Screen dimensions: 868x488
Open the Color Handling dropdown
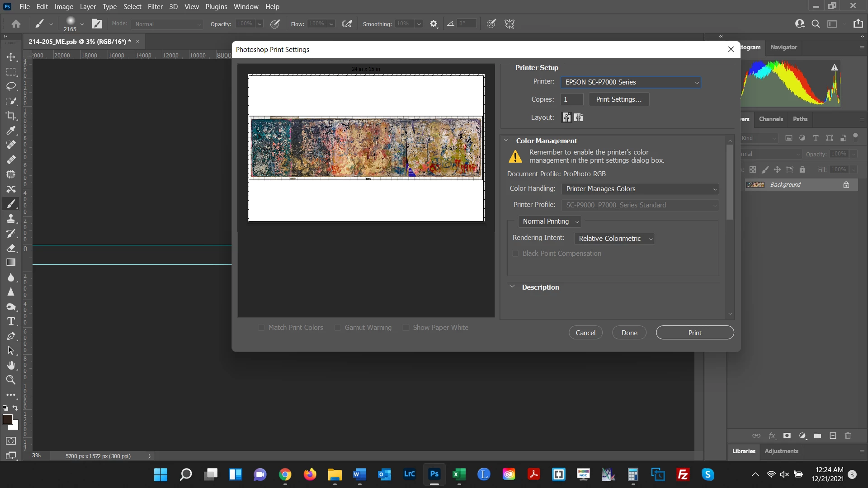pyautogui.click(x=640, y=189)
